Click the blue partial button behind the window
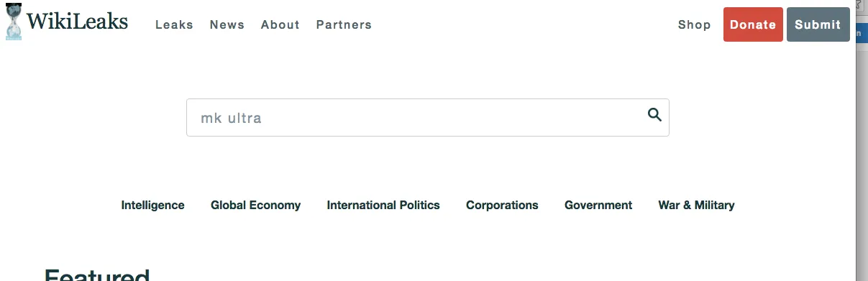The image size is (868, 281). click(x=861, y=32)
